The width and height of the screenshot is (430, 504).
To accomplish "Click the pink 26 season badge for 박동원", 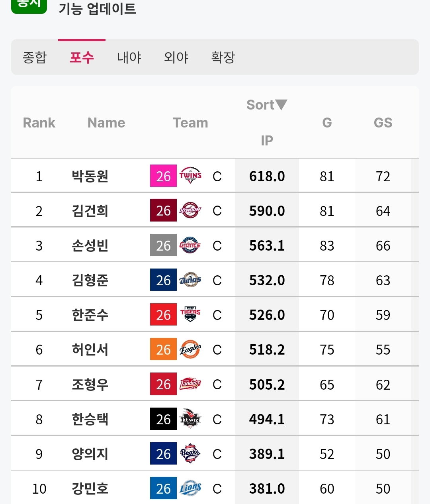I will pyautogui.click(x=163, y=176).
